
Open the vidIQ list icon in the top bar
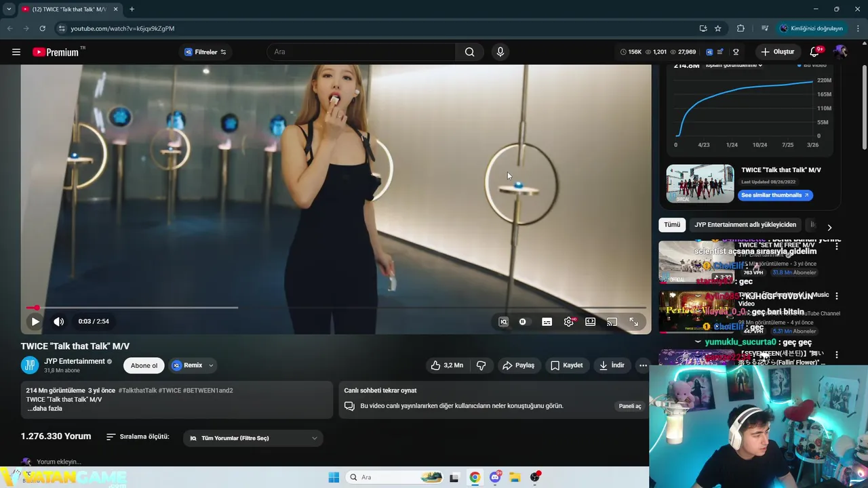point(720,52)
